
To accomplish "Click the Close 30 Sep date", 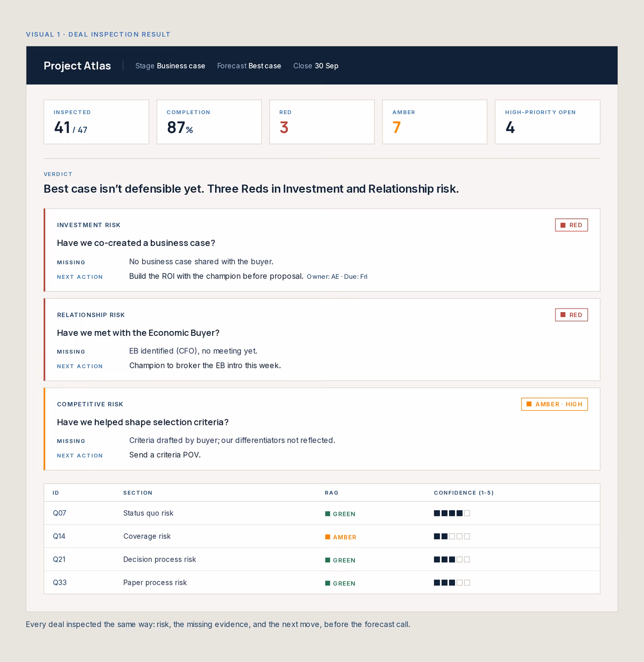I will coord(316,66).
